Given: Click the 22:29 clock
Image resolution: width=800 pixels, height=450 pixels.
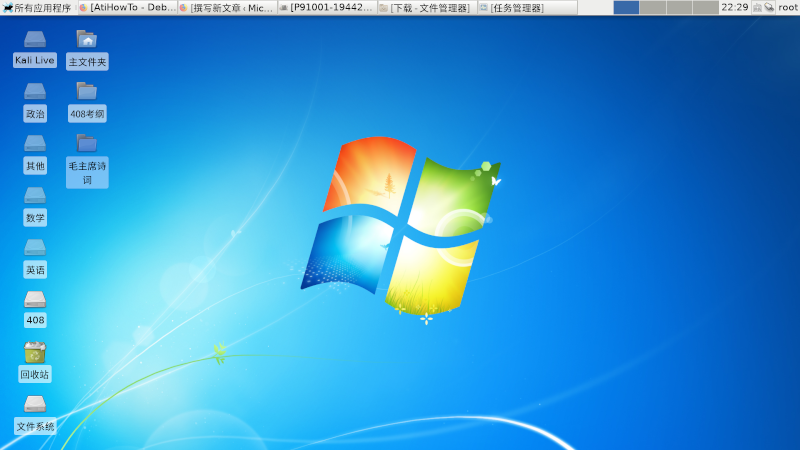Looking at the screenshot, I should [735, 7].
